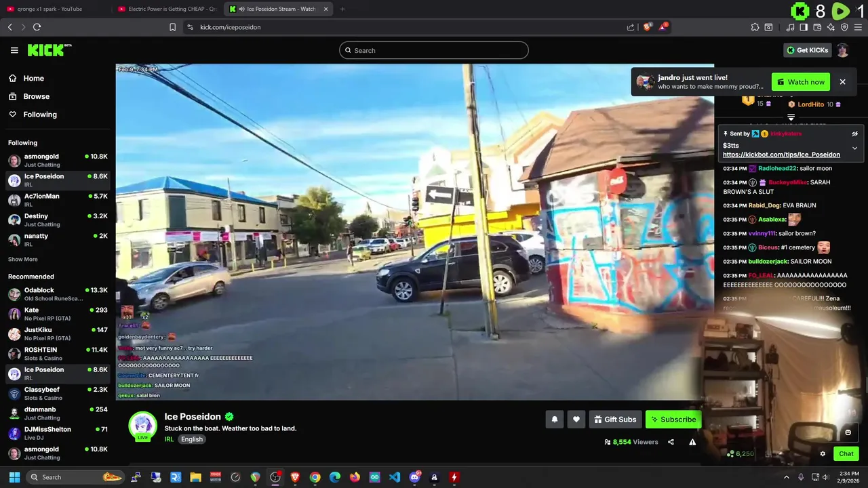
Task: Send message with Chat button
Action: coord(846,454)
